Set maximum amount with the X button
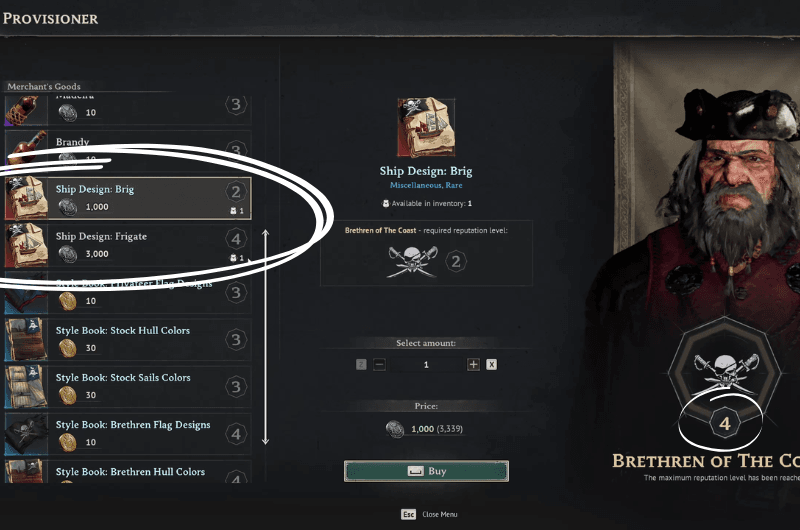The width and height of the screenshot is (800, 530). coord(491,364)
